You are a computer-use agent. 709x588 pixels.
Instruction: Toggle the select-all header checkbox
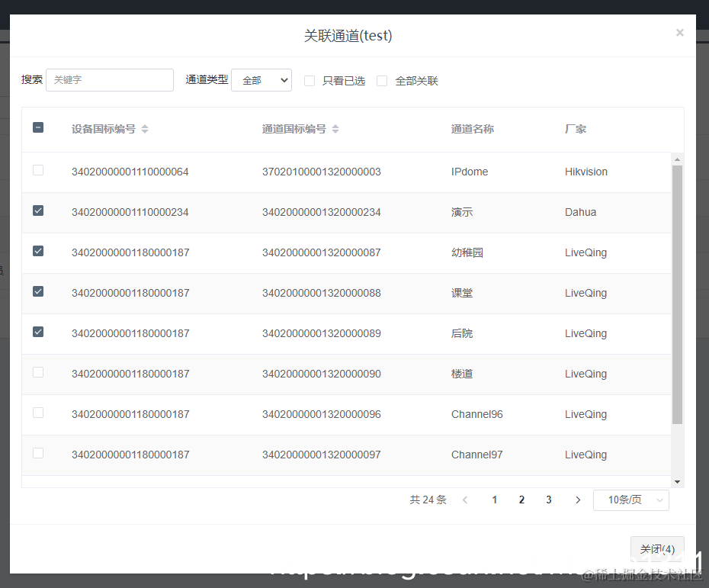(38, 127)
